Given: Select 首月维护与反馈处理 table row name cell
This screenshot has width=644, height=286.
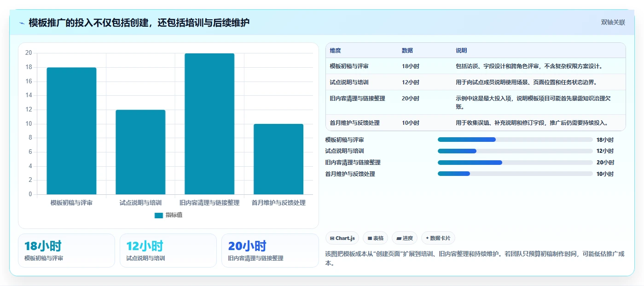Looking at the screenshot, I should (354, 123).
